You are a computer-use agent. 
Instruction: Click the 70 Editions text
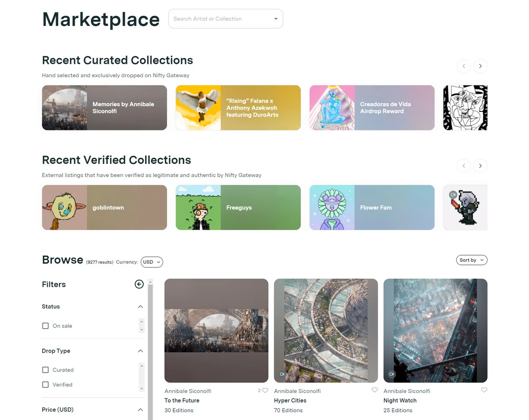coord(288,410)
